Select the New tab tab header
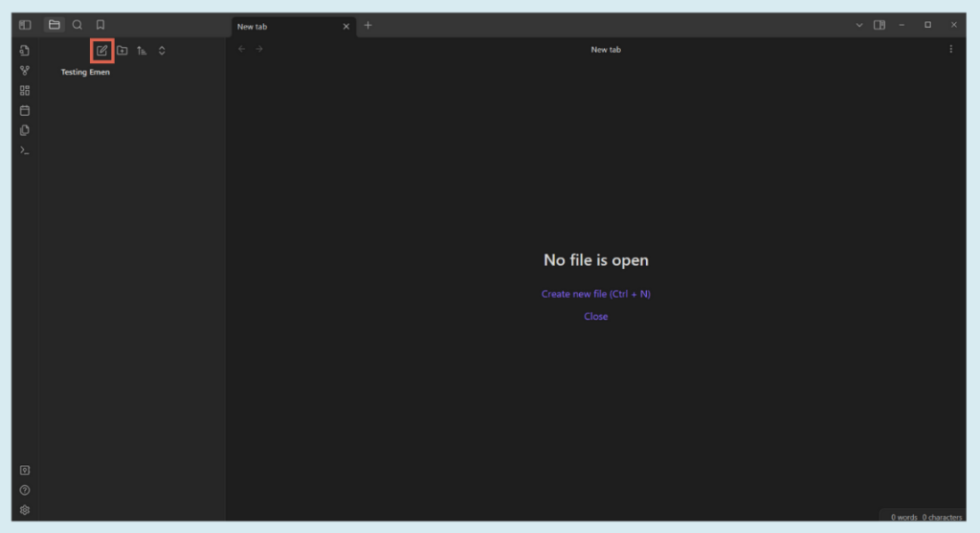The image size is (980, 533). pyautogui.click(x=294, y=27)
